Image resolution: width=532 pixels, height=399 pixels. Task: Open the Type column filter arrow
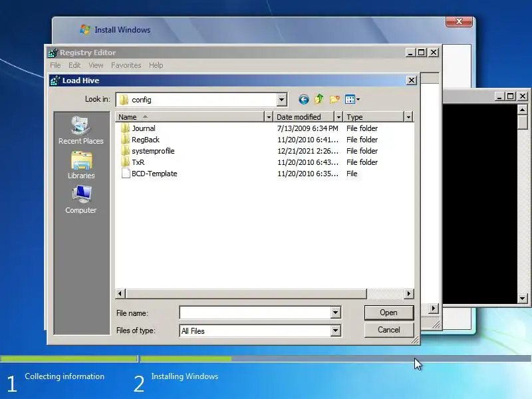pyautogui.click(x=408, y=117)
